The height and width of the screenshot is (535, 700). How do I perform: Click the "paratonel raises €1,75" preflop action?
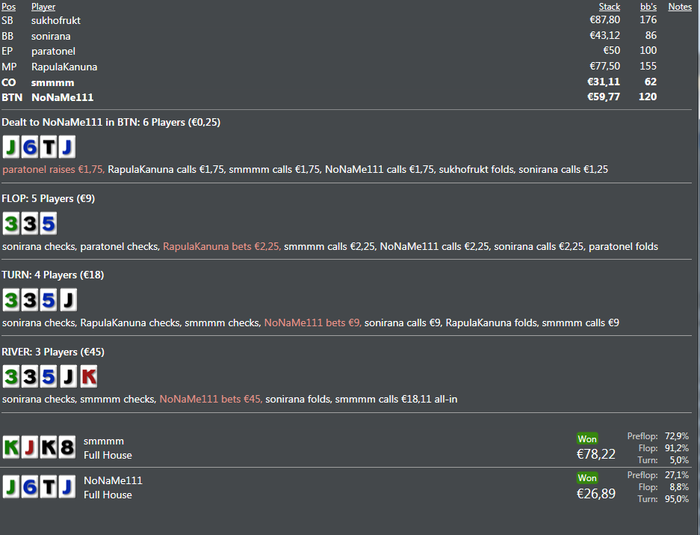(x=53, y=170)
